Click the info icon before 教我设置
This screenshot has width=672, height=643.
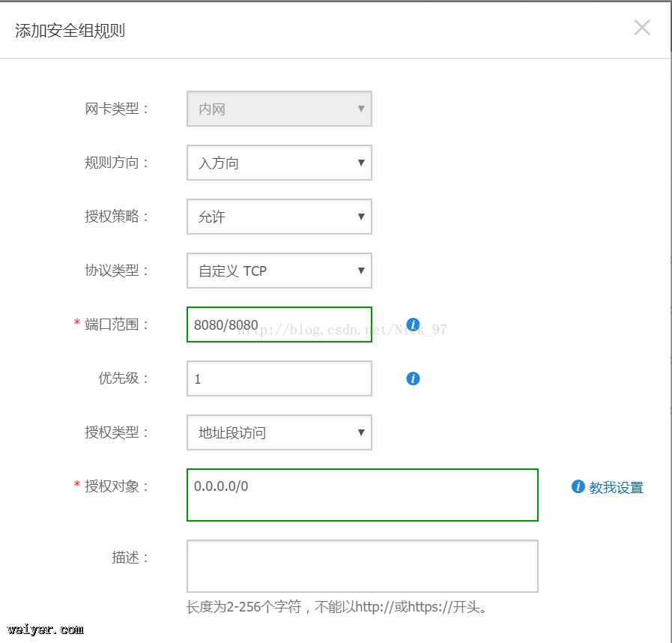(578, 486)
